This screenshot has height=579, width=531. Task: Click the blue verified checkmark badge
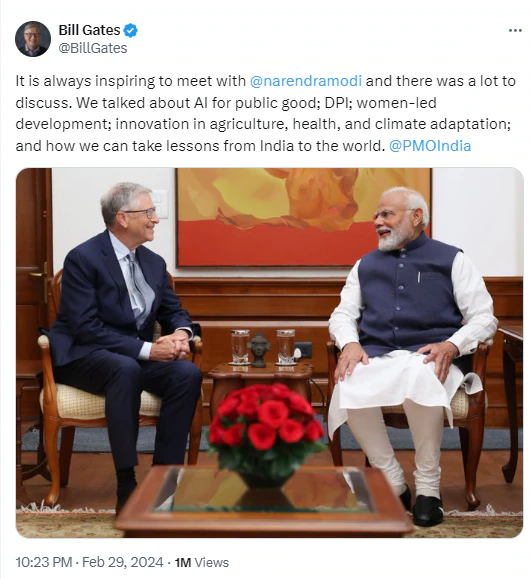pos(130,30)
